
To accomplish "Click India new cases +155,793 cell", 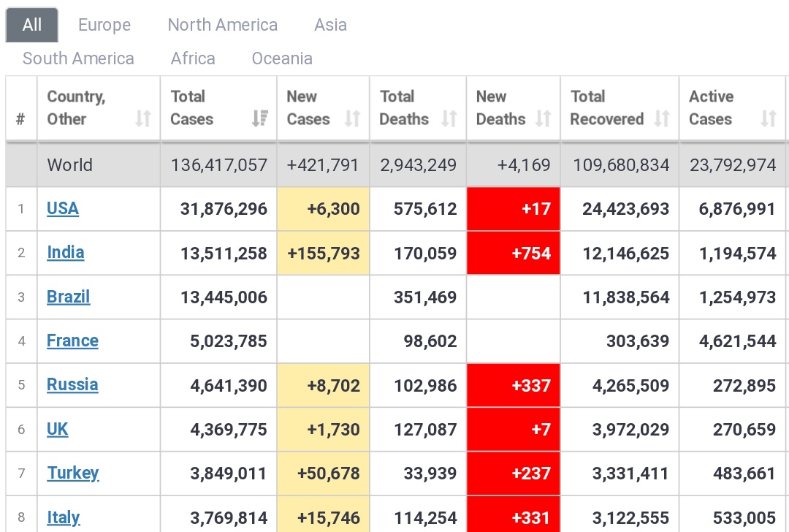I will coord(323,253).
